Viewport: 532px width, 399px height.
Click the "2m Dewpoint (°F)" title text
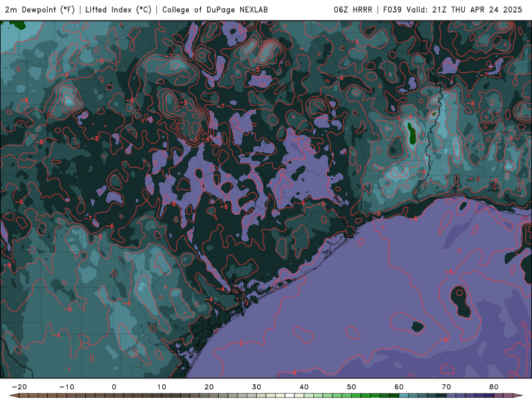[x=39, y=9]
